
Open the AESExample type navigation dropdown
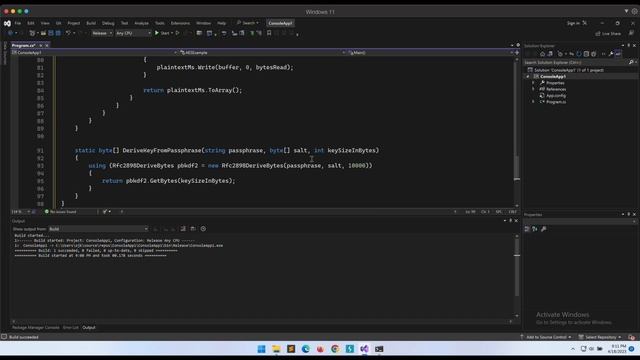262,53
